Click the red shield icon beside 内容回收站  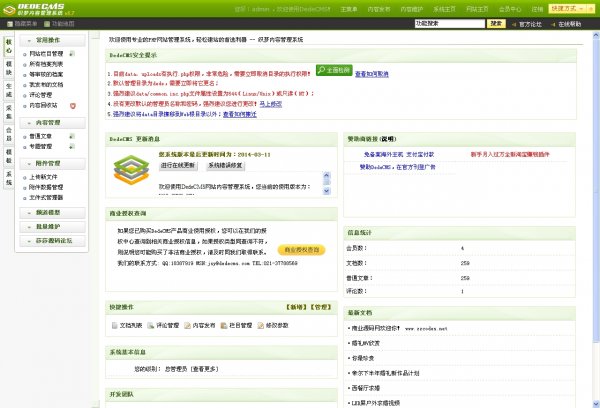point(73,106)
